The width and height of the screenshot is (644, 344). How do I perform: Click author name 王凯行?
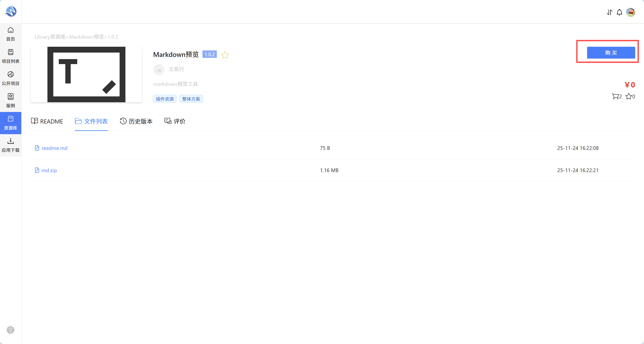(x=177, y=69)
